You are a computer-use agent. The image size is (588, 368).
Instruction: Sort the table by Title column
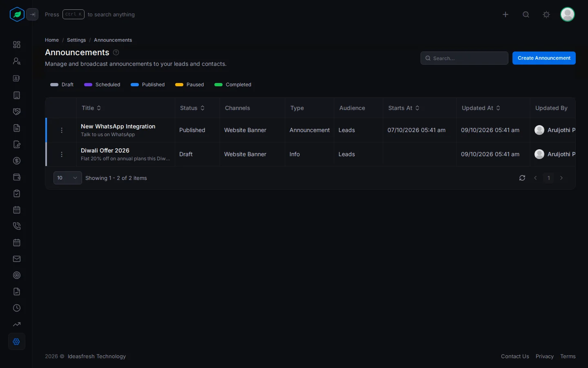pyautogui.click(x=91, y=108)
